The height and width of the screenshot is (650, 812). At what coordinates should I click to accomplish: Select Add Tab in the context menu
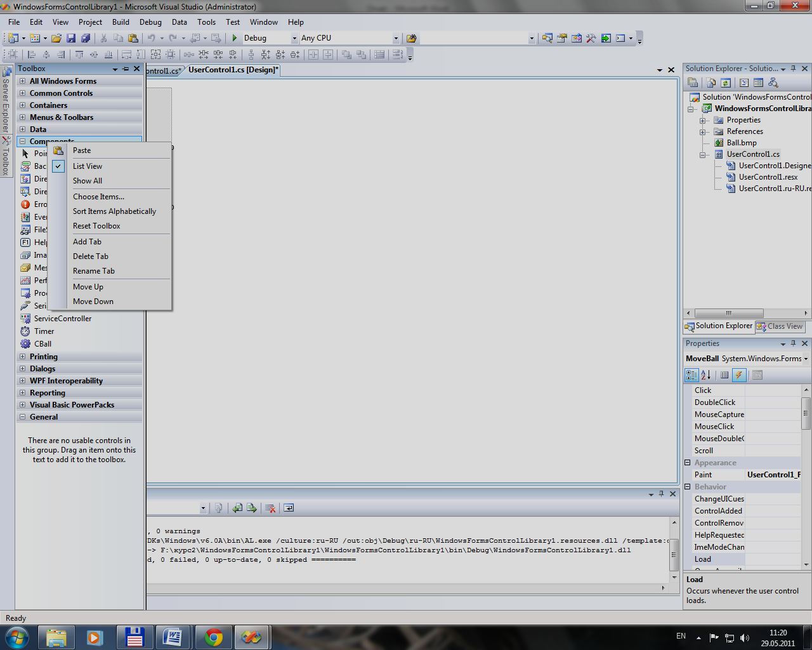[87, 242]
